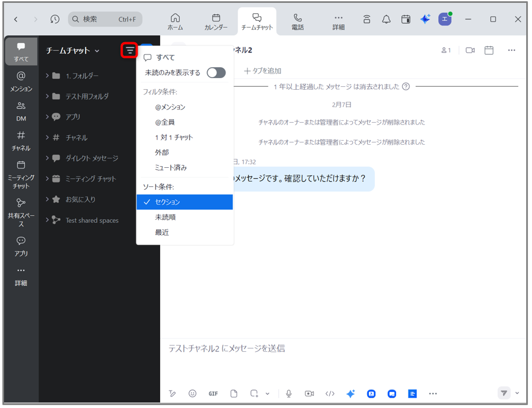Select ミーティングチャット in the left sidebar
Image resolution: width=532 pixels, height=408 pixels.
(x=21, y=175)
